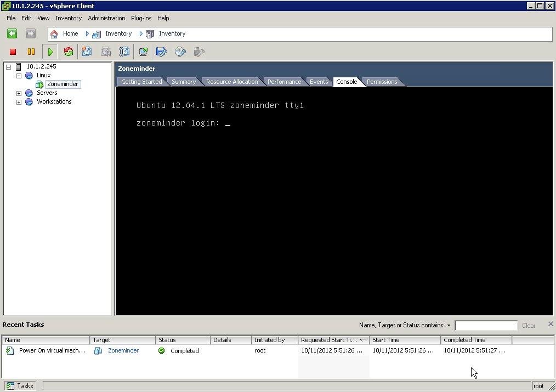Open the View menu
This screenshot has height=392, width=556.
pos(43,18)
